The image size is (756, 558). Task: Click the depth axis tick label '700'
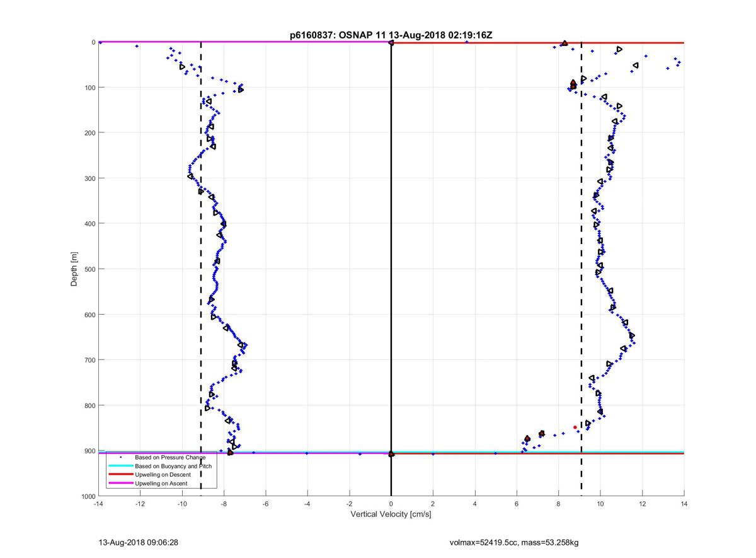(x=89, y=360)
